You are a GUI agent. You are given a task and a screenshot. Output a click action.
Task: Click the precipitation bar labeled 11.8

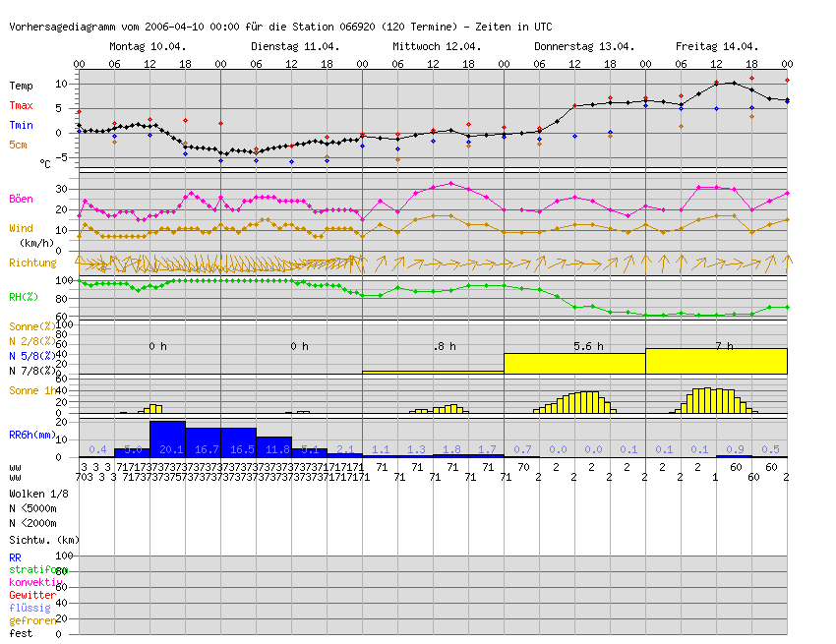274,447
